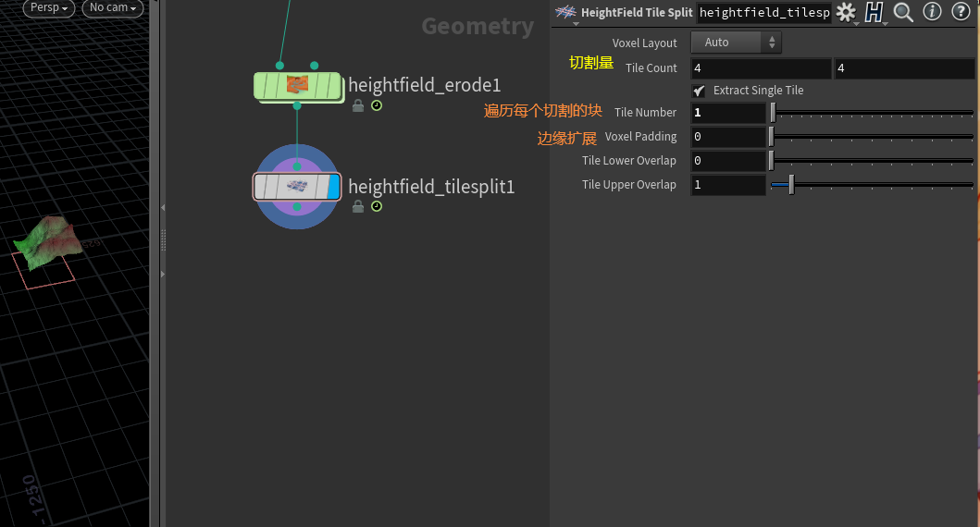Click the Voxel Padding parameter label
The width and height of the screenshot is (980, 527).
640,136
